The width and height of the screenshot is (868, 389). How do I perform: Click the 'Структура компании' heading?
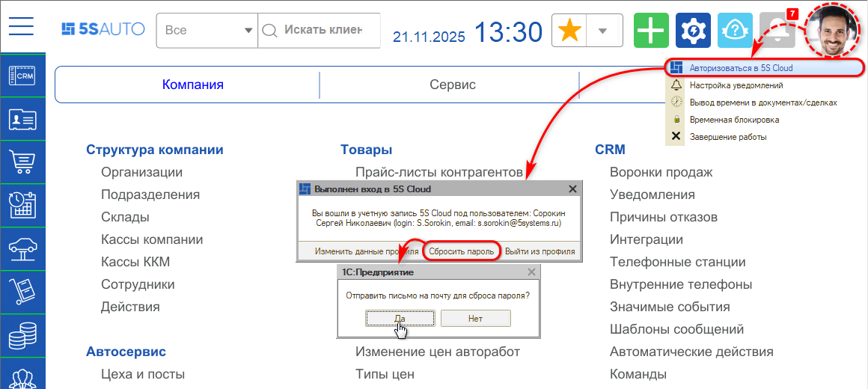click(155, 150)
